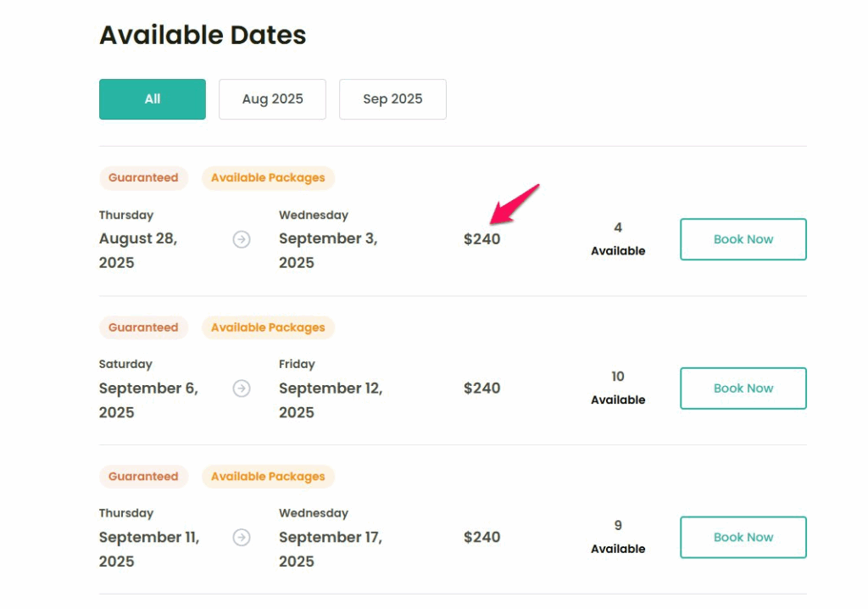Switch to the Sep 2025 tab

392,99
